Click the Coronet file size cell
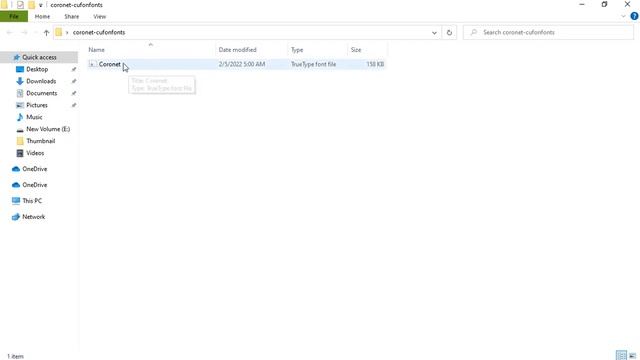640x360 pixels. [x=375, y=64]
